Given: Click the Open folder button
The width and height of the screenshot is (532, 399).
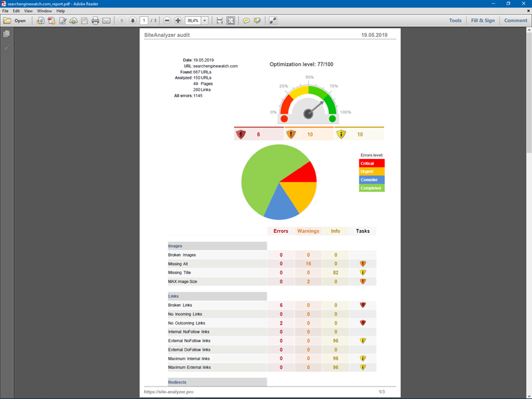Looking at the screenshot, I should point(14,21).
